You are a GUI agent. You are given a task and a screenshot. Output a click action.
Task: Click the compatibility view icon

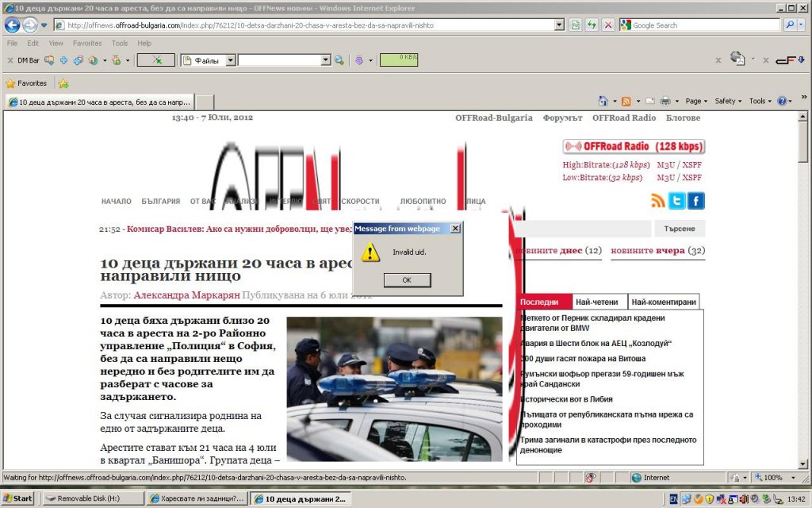(576, 25)
